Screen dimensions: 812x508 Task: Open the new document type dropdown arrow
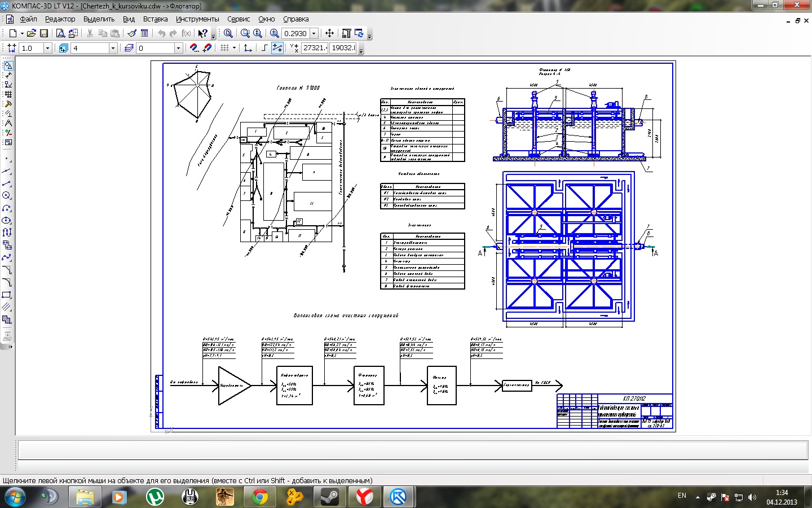[x=22, y=33]
